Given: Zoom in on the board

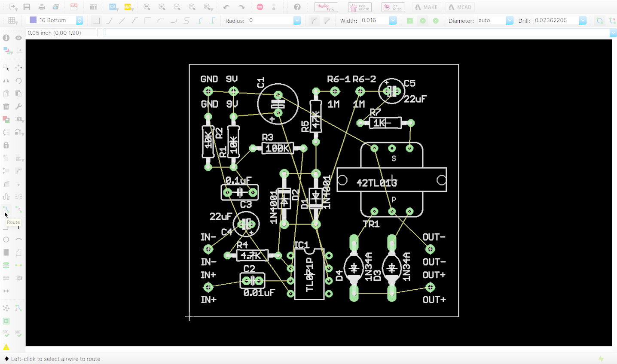Looking at the screenshot, I should click(162, 7).
